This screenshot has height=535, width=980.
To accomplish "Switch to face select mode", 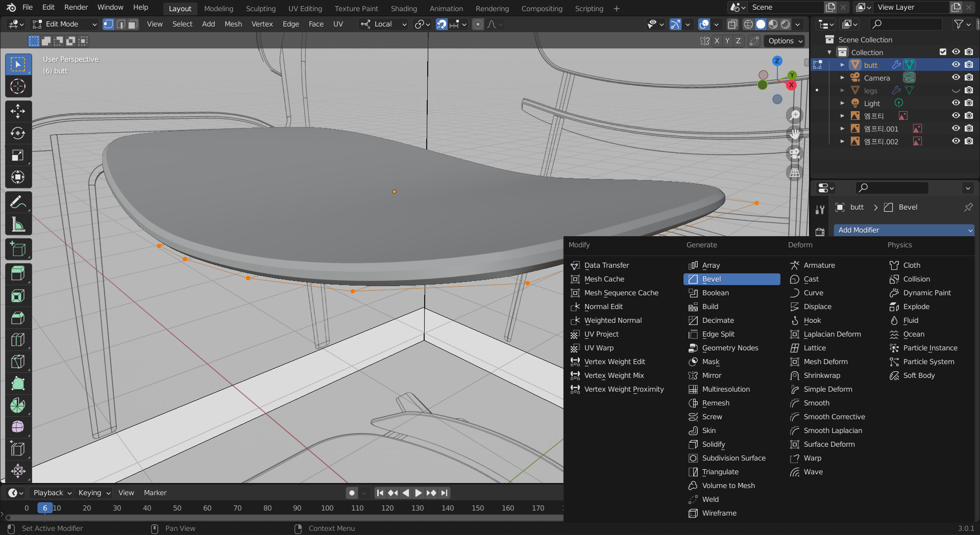I will tap(133, 24).
